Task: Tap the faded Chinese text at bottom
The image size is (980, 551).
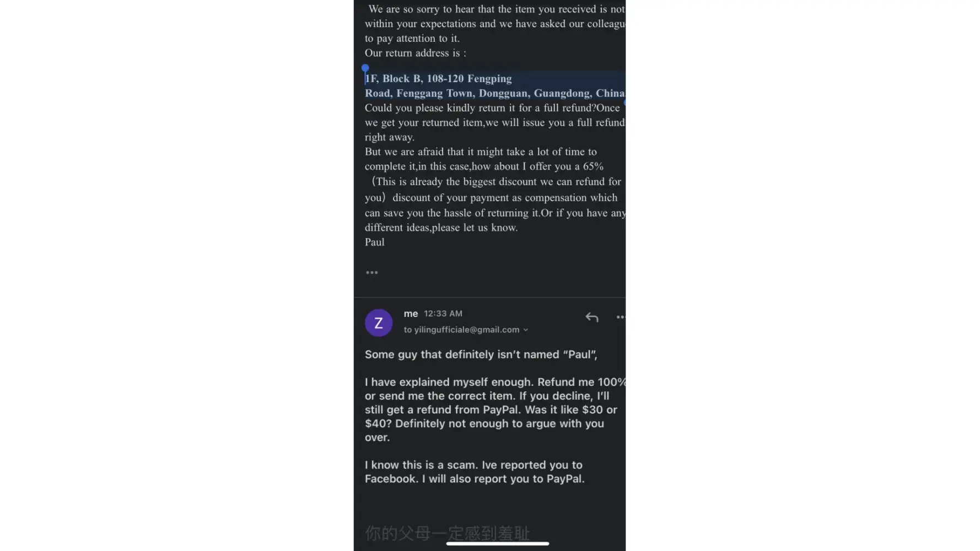Action: (x=447, y=532)
